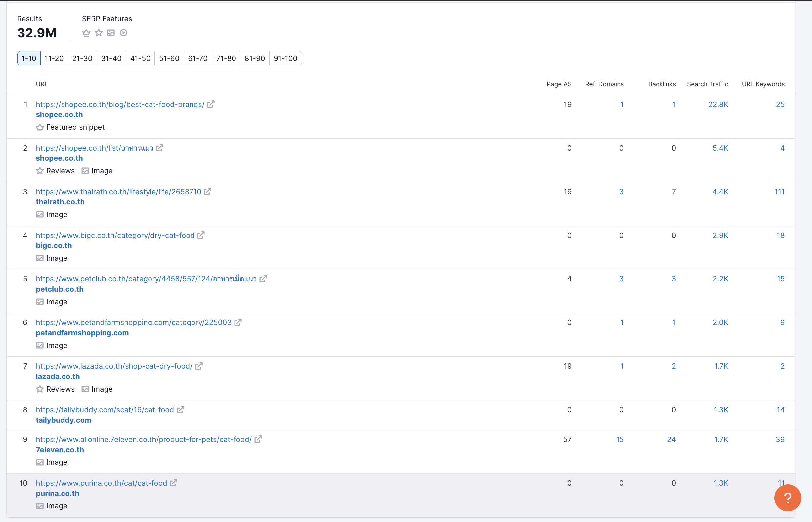Click the petandfarmshopping.com domain link
The width and height of the screenshot is (812, 522).
(82, 333)
